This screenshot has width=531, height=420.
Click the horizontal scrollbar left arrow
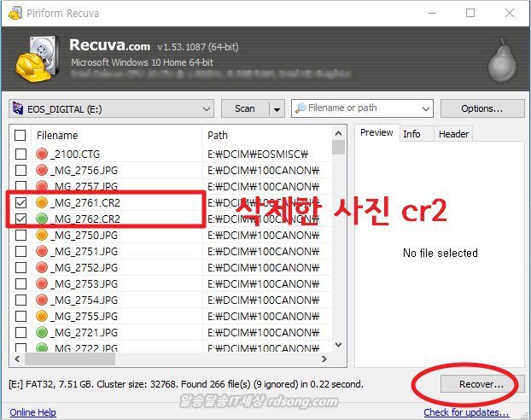(17, 359)
